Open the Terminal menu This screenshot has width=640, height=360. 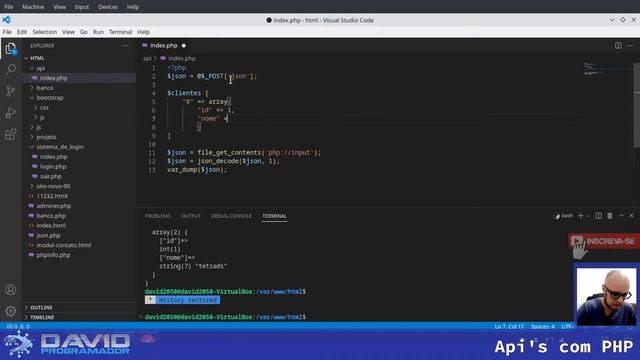[120, 32]
